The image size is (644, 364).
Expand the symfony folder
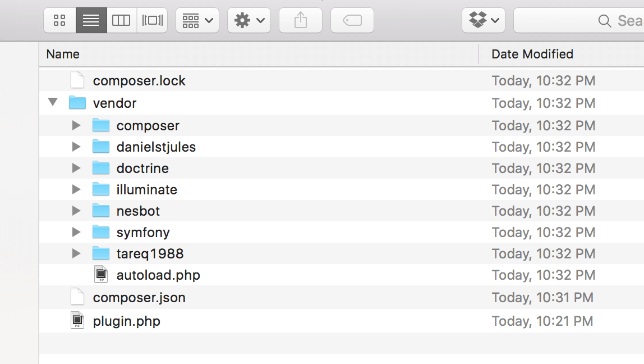(76, 232)
